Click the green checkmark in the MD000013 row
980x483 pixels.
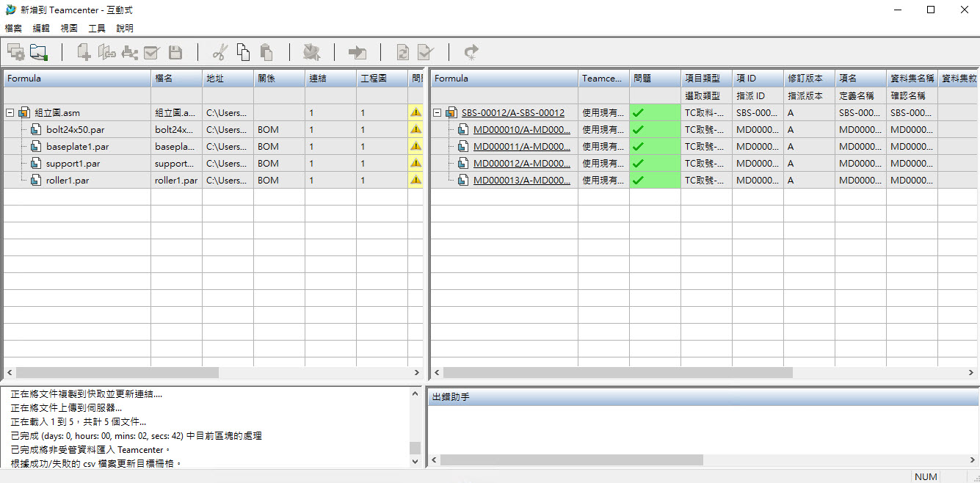point(638,180)
